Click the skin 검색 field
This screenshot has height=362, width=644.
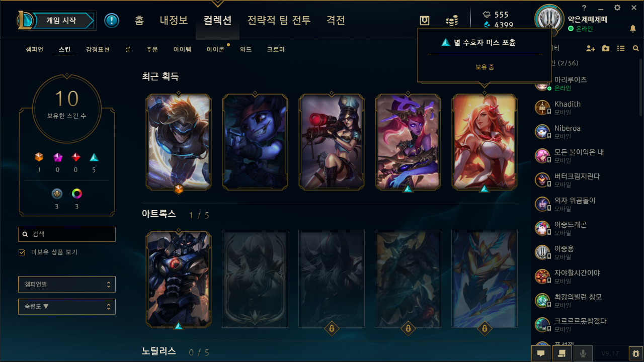coord(67,234)
